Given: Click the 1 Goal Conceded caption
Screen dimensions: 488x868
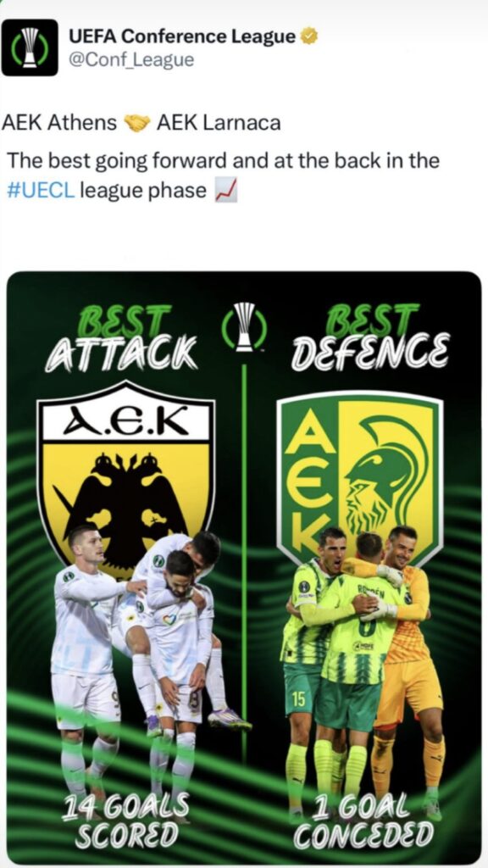Looking at the screenshot, I should (x=363, y=821).
